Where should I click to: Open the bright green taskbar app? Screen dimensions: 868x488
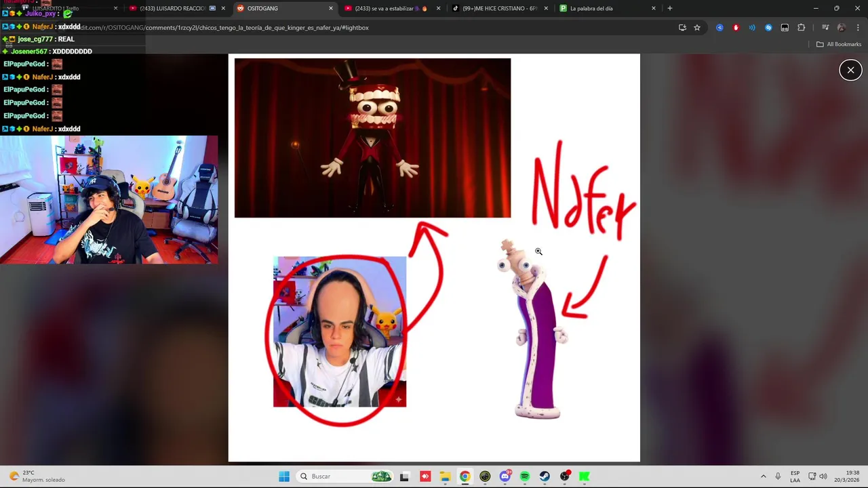[585, 476]
